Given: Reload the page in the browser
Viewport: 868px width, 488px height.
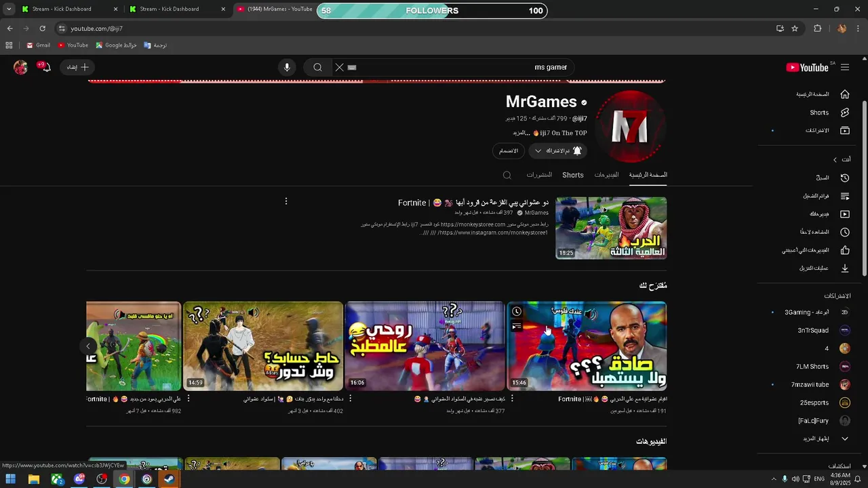Looking at the screenshot, I should pyautogui.click(x=42, y=28).
